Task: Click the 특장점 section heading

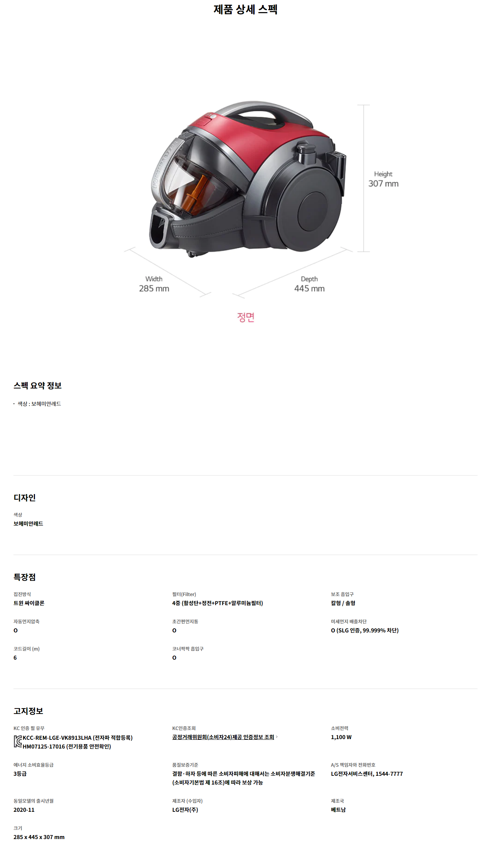Action: click(25, 577)
